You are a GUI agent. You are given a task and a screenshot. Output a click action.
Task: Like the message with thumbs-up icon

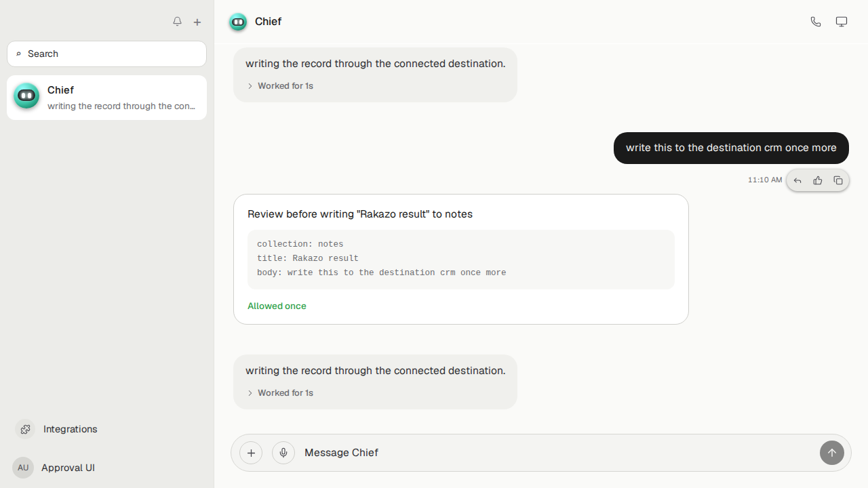[818, 180]
